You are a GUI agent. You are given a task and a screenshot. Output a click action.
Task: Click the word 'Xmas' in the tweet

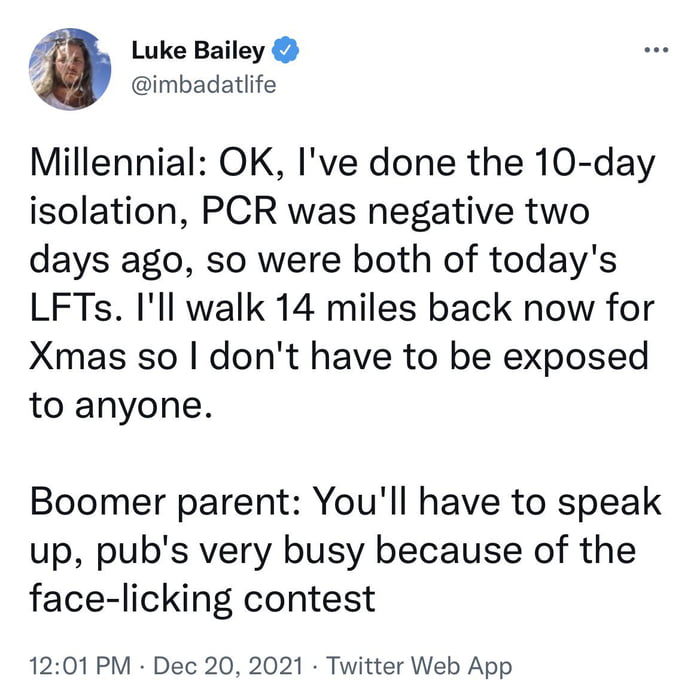point(78,357)
